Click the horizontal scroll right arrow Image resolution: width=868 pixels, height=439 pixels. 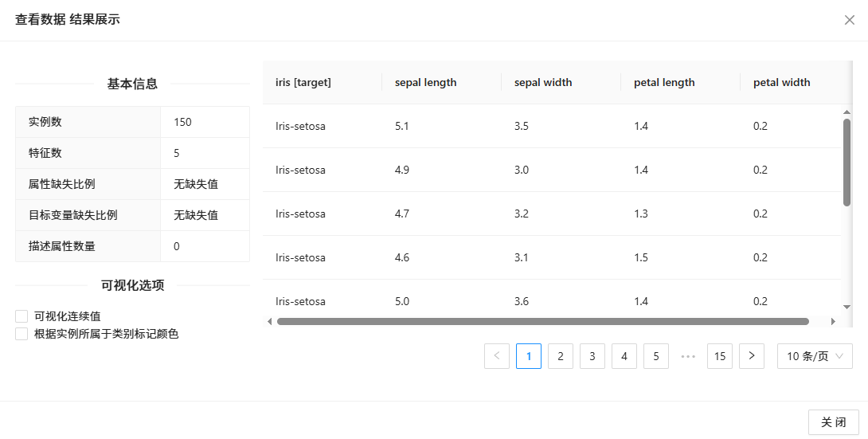coord(833,322)
